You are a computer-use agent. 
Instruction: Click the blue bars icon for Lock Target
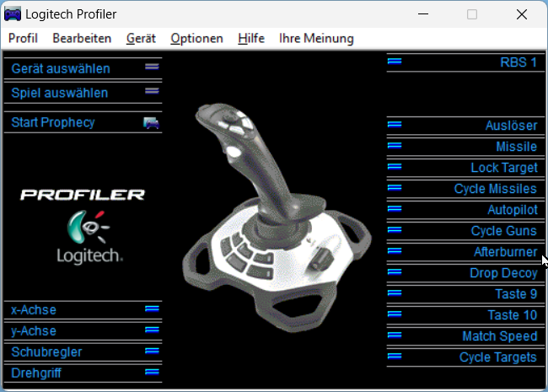coord(395,167)
